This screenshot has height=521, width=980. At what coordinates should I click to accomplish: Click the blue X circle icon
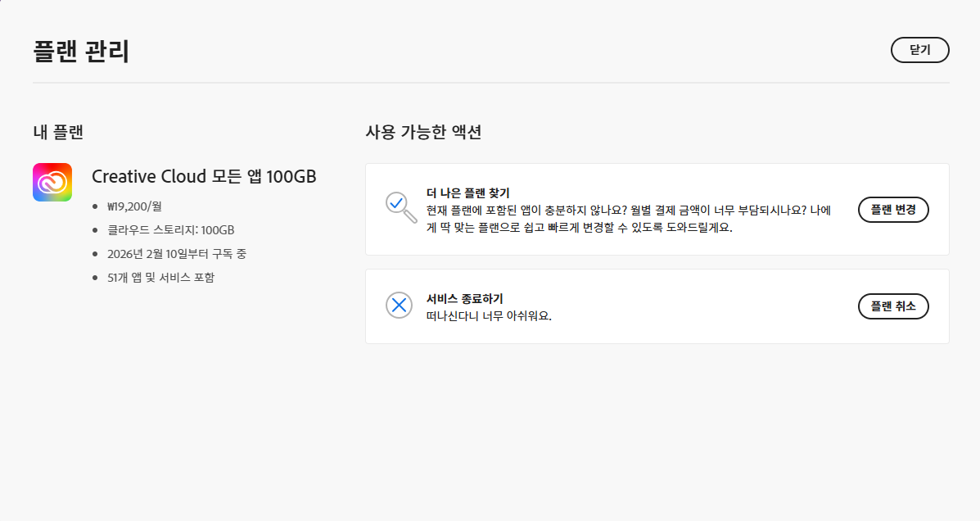tap(399, 306)
